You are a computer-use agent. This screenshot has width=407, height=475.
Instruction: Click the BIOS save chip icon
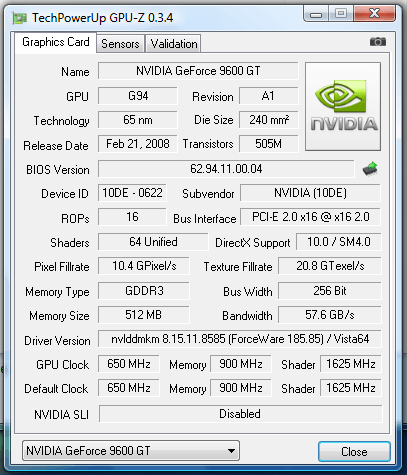point(370,169)
